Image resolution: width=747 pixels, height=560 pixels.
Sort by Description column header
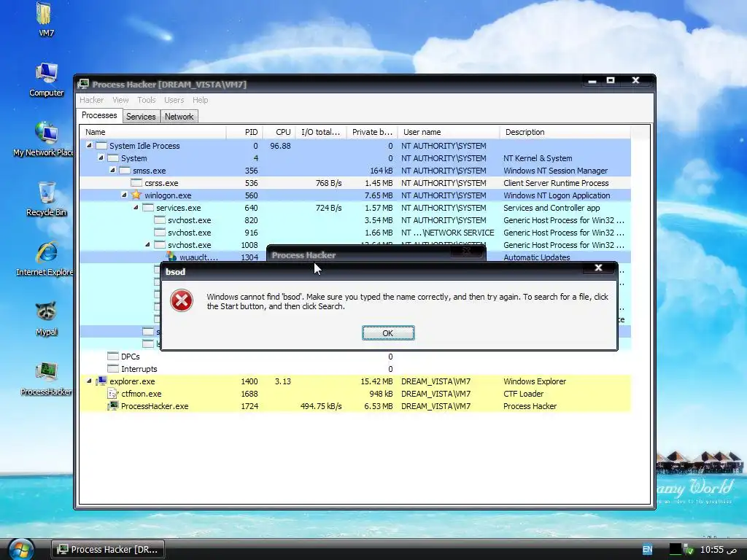coord(565,132)
